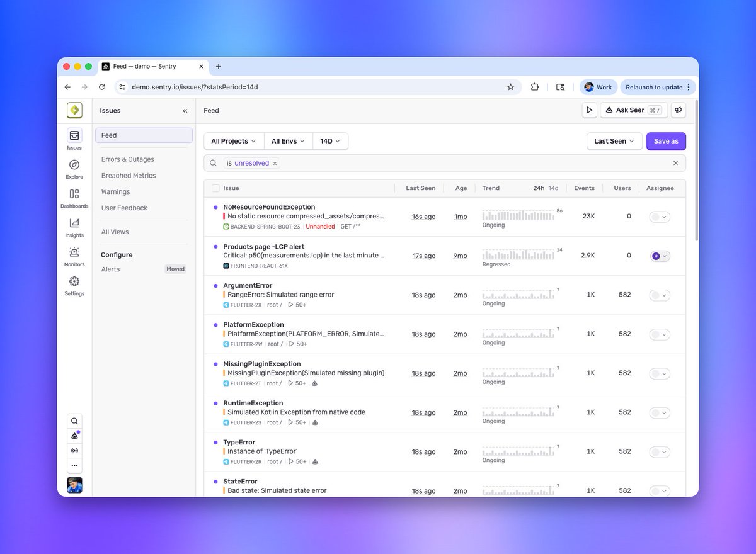The height and width of the screenshot is (554, 756).
Task: Click the Feed — demo — Sentry tab
Action: coord(152,66)
